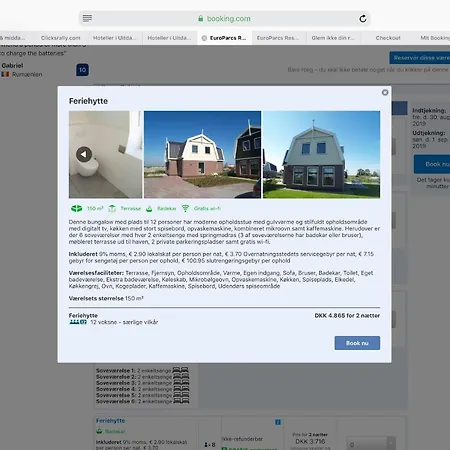Click the Terrasse parasol icon

tap(112, 209)
